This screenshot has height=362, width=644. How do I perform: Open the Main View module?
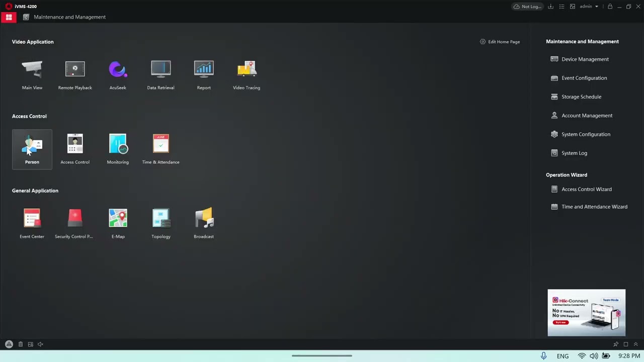32,75
